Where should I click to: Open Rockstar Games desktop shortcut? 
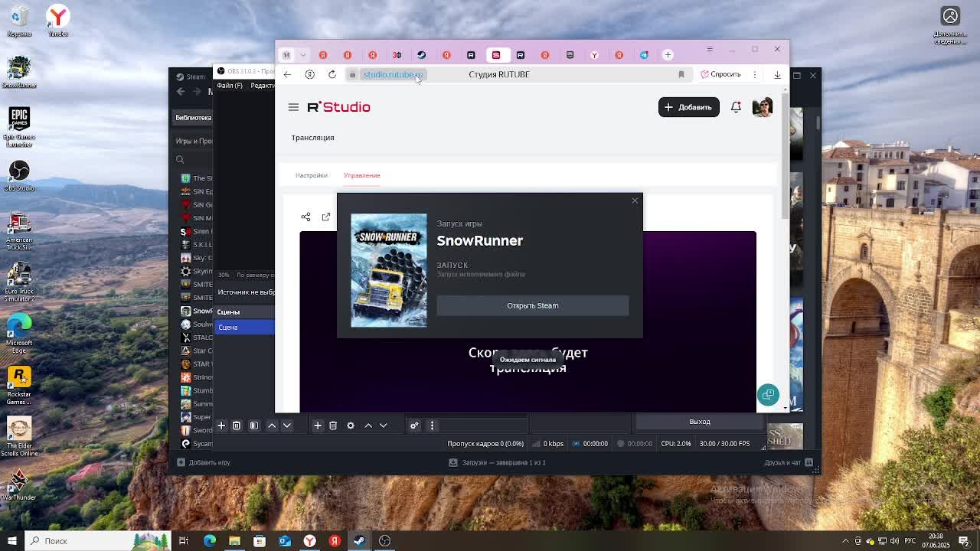[x=19, y=385]
